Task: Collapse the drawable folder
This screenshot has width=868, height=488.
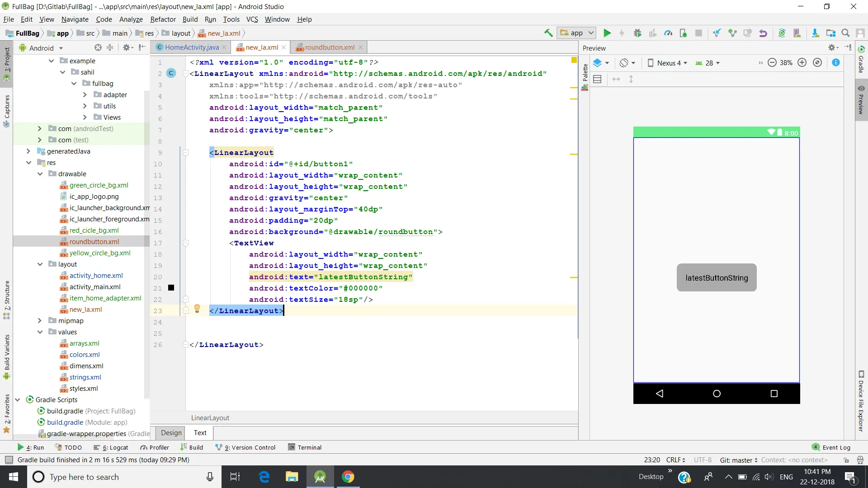Action: [40, 174]
